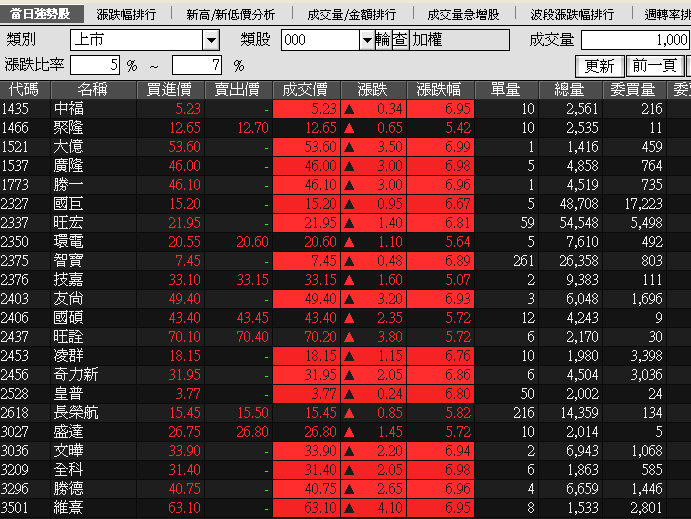Click 總量 54,548 for 旺宏
This screenshot has width=691, height=519.
[x=579, y=222]
